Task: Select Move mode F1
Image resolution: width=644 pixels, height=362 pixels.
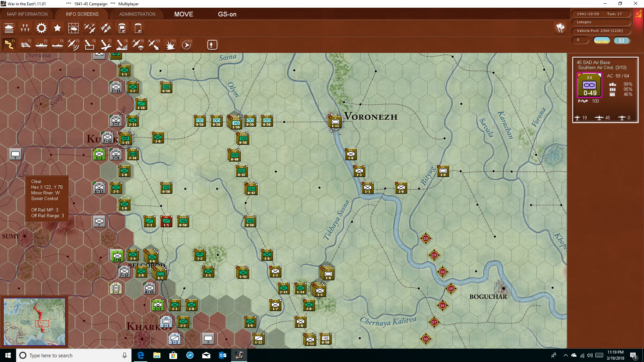Action: [9, 45]
